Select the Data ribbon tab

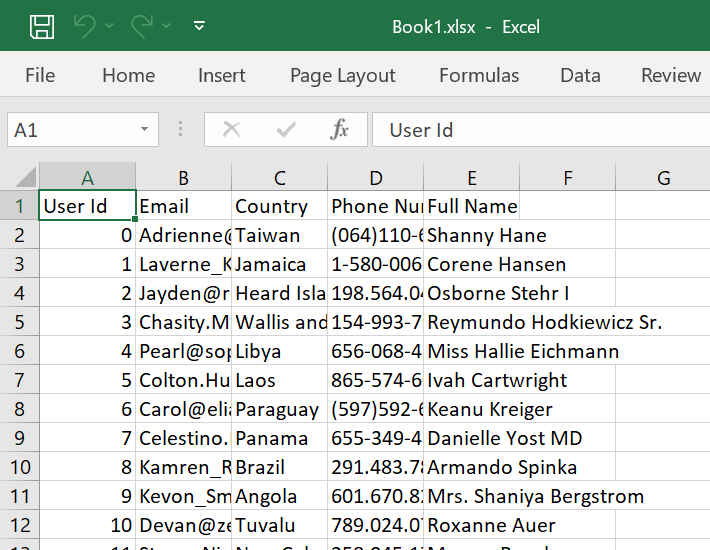pos(580,76)
